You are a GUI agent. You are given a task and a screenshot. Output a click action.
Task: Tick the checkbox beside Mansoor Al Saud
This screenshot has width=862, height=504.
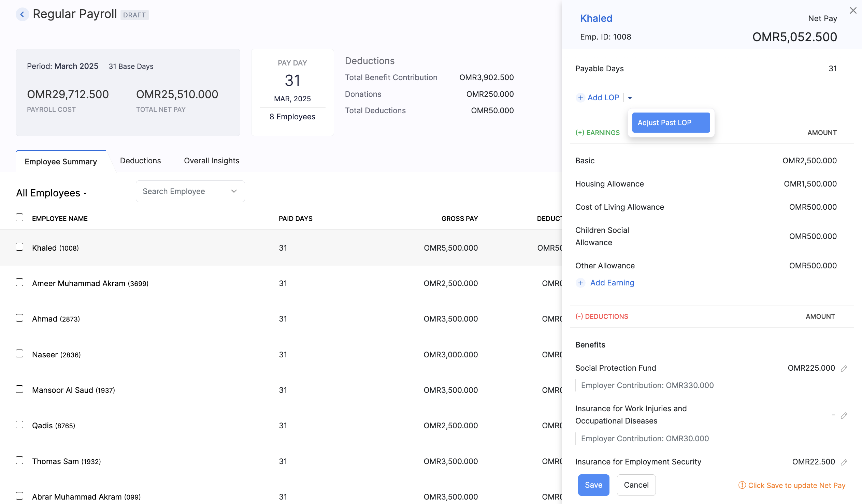coord(19,389)
